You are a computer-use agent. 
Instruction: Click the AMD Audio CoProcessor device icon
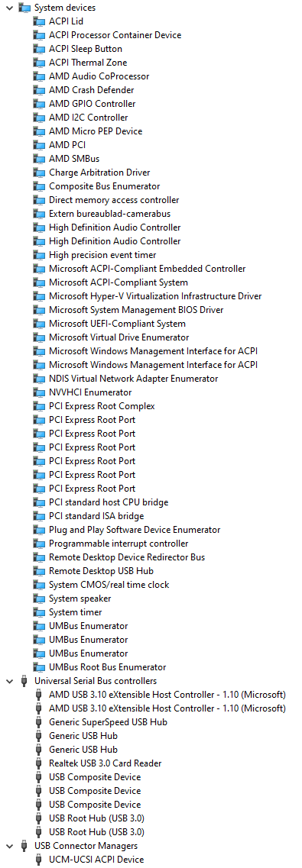pyautogui.click(x=39, y=76)
